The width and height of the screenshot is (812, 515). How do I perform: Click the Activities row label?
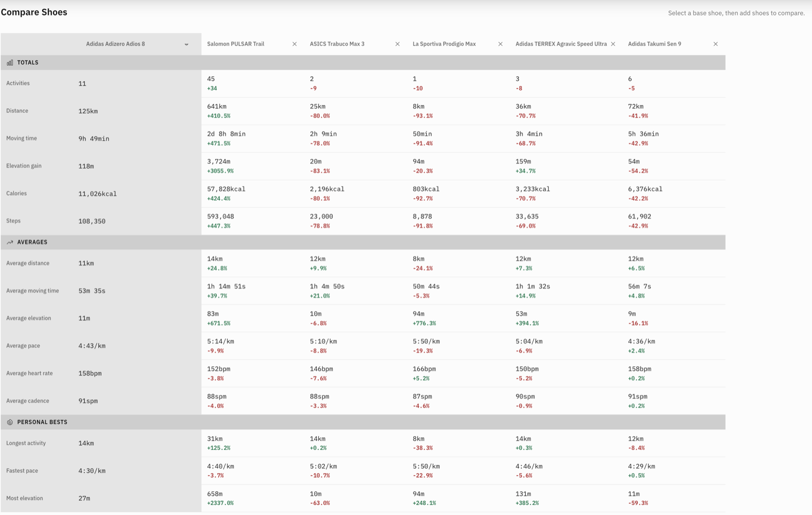(x=18, y=83)
